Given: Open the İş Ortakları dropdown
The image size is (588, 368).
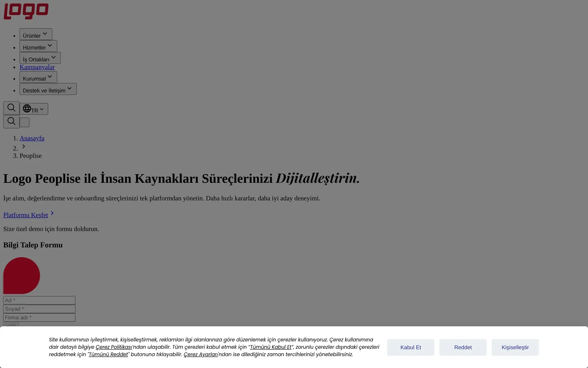Looking at the screenshot, I should point(40,58).
